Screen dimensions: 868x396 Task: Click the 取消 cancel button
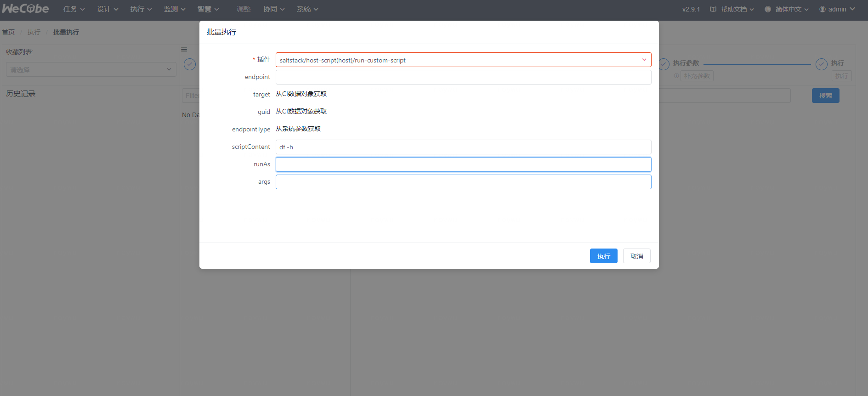click(636, 256)
